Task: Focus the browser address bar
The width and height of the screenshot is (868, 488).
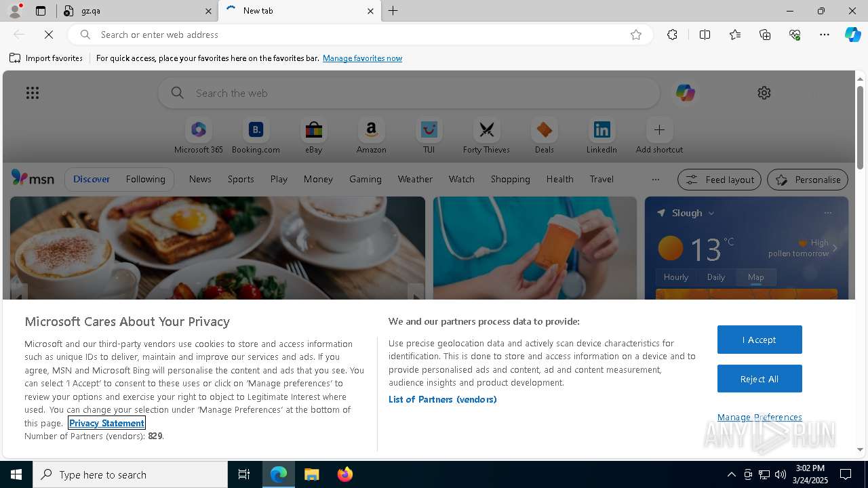Action: tap(359, 35)
